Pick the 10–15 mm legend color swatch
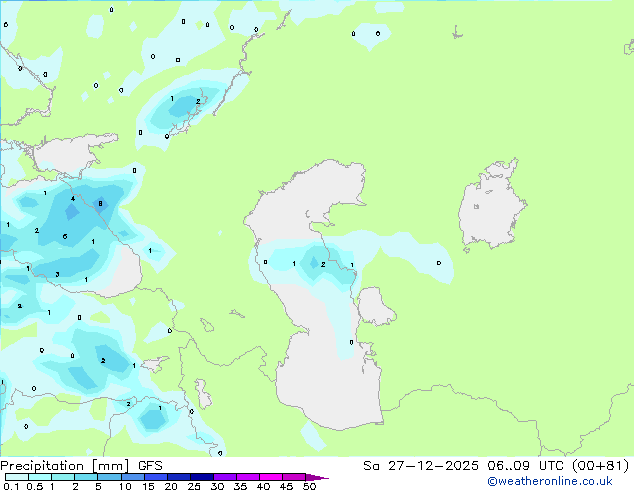Screen dimensions: 634x490 (133, 477)
